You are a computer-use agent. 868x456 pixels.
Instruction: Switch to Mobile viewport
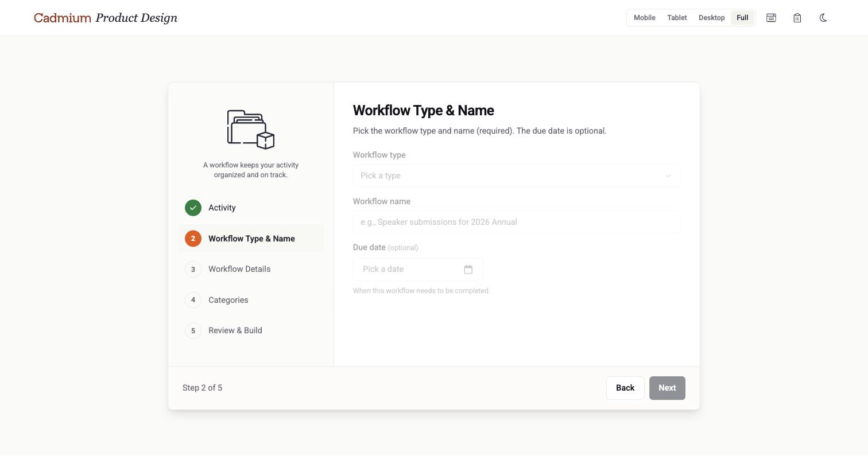(644, 18)
